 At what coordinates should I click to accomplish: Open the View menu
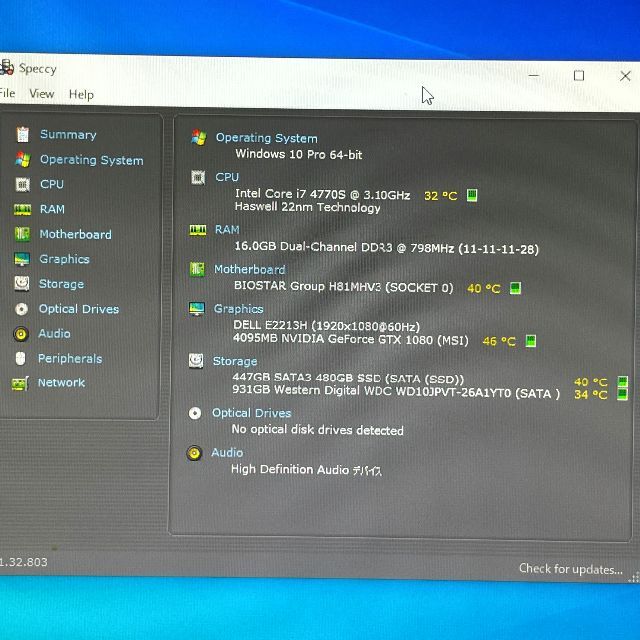tap(42, 94)
